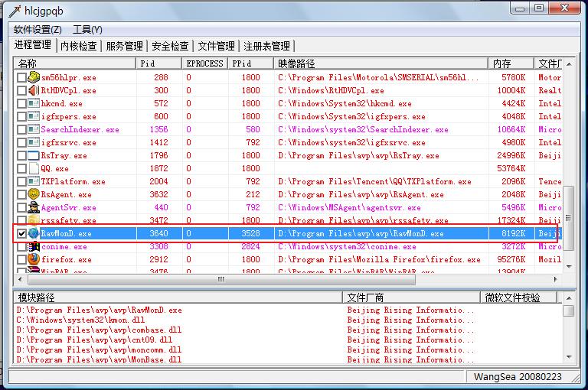This screenshot has width=588, height=390.
Task: Sort by the EPROCESS column header
Action: click(x=204, y=63)
